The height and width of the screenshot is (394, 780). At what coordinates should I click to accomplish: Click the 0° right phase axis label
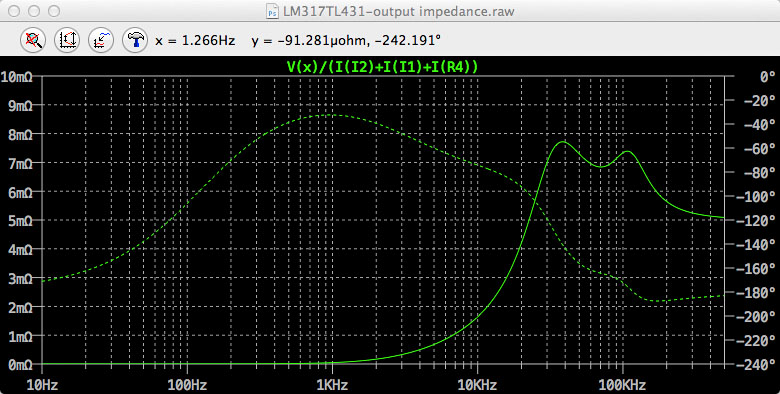(767, 77)
